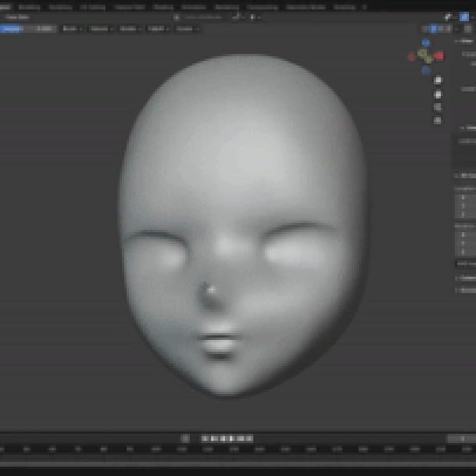Switch to the Animation workspace tab
This screenshot has width=476, height=476.
point(194,7)
